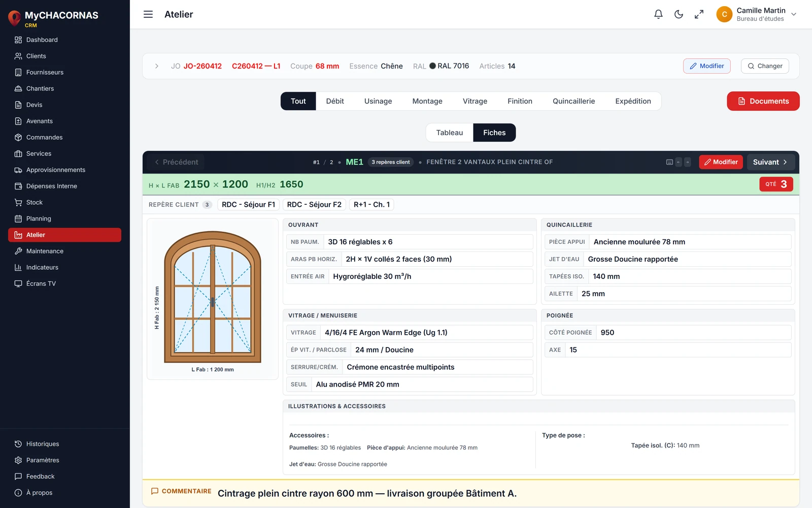Open Paramètres in the sidebar
Image resolution: width=812 pixels, height=508 pixels.
point(64,460)
